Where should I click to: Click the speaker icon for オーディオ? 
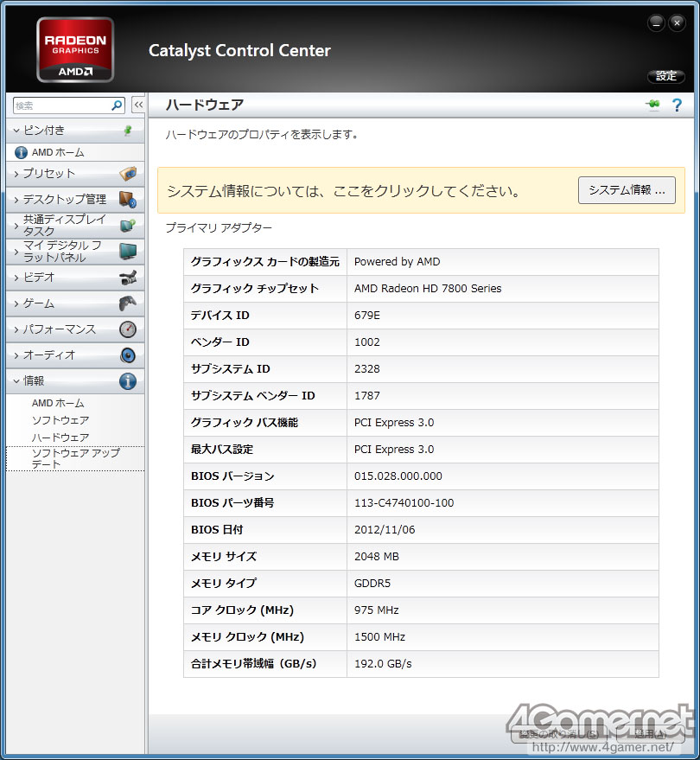[x=128, y=355]
